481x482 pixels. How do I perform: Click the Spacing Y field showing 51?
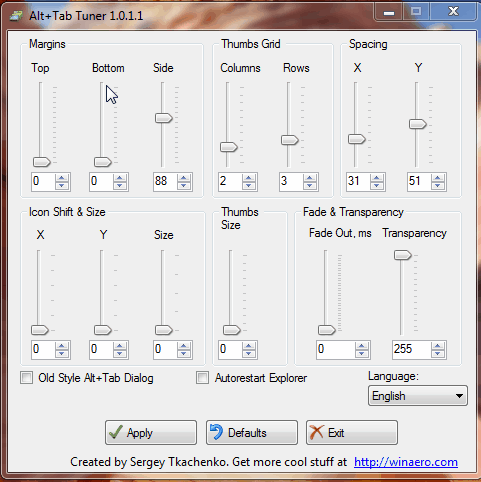[419, 182]
